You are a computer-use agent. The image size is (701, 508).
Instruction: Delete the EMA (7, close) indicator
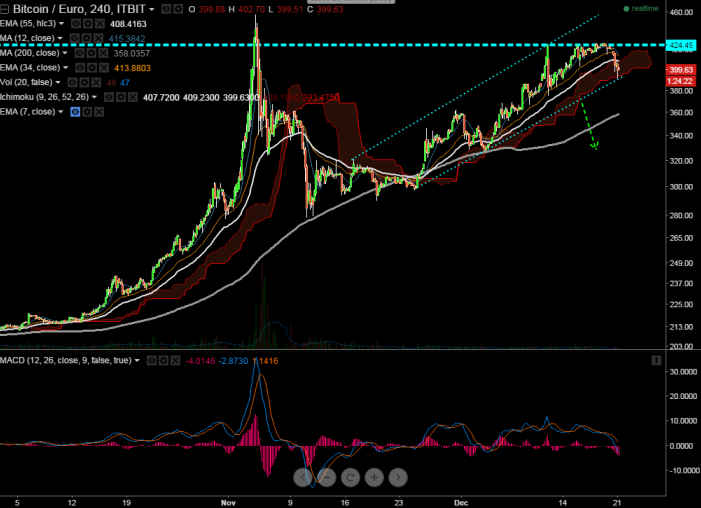[99, 112]
